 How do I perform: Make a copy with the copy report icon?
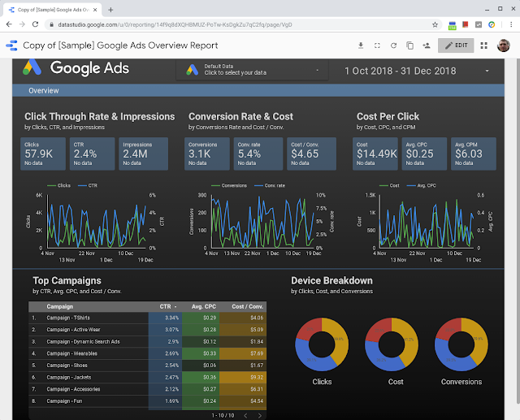coord(409,45)
